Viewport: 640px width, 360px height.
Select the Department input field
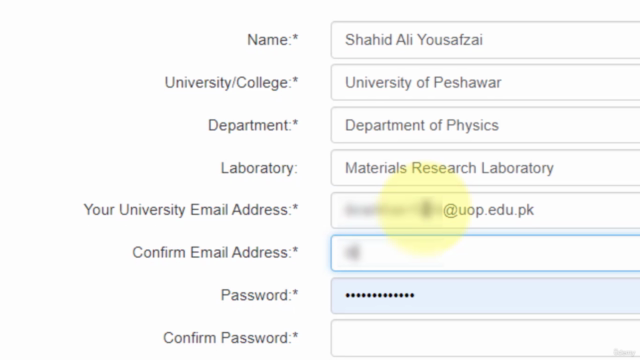485,125
